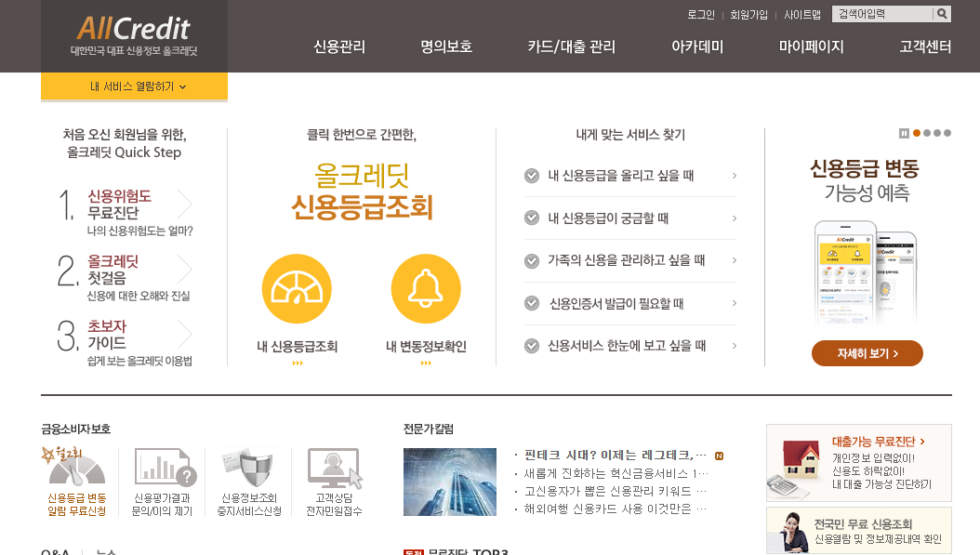Open article 고신용자가 뽑은 신용관리 키워드

(615, 491)
